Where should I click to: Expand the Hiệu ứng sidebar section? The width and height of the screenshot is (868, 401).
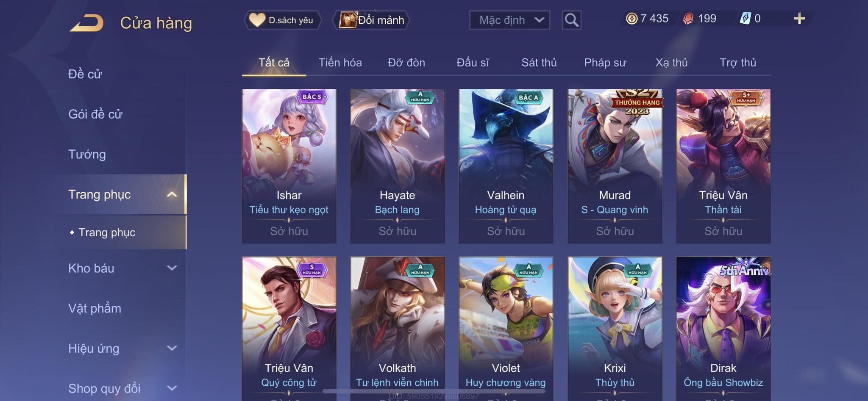click(172, 348)
